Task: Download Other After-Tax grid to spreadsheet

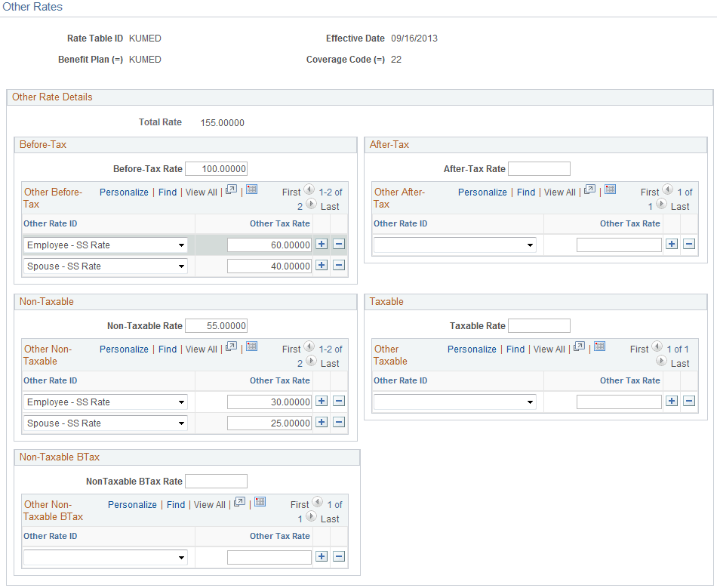Action: [610, 190]
